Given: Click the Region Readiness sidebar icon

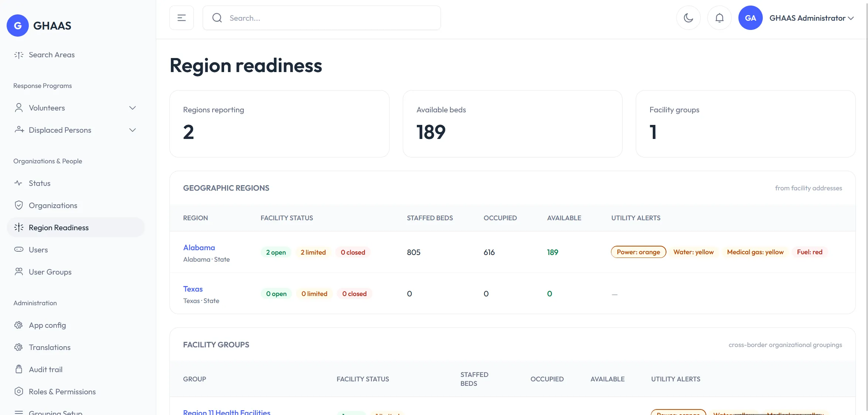Looking at the screenshot, I should click(19, 227).
